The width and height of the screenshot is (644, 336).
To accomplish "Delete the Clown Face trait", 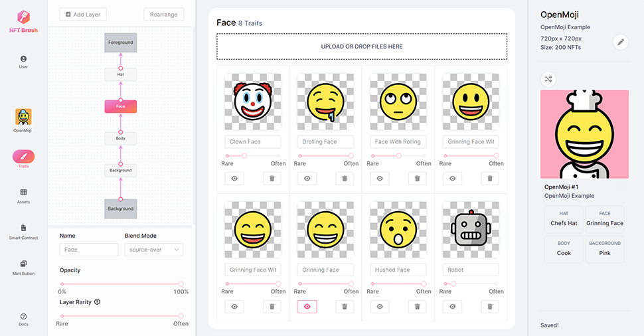I will (272, 179).
